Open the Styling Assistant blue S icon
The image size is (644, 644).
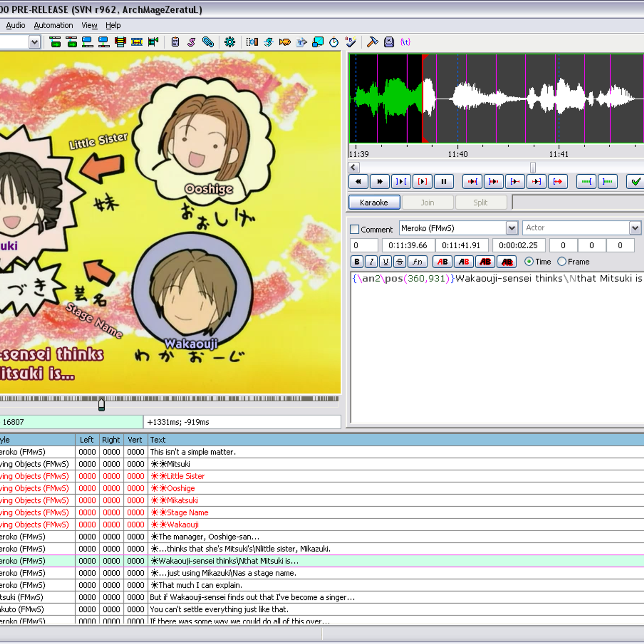pyautogui.click(x=268, y=42)
